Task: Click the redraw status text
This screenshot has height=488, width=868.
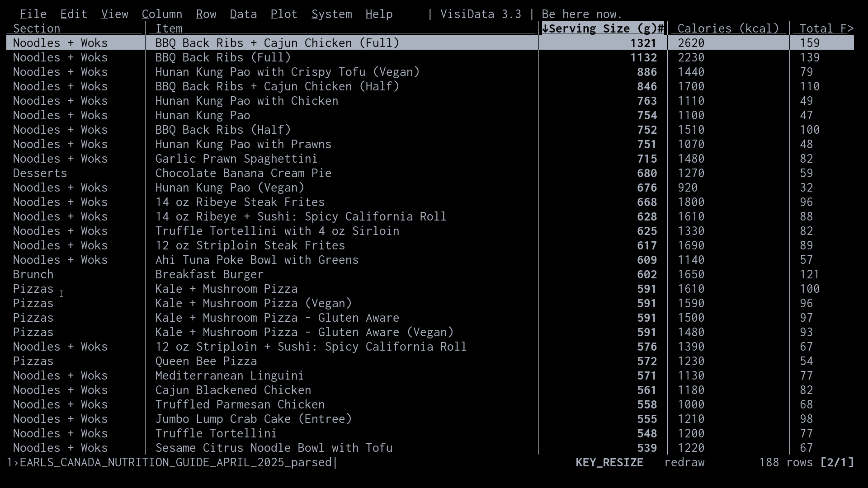Action: (684, 462)
